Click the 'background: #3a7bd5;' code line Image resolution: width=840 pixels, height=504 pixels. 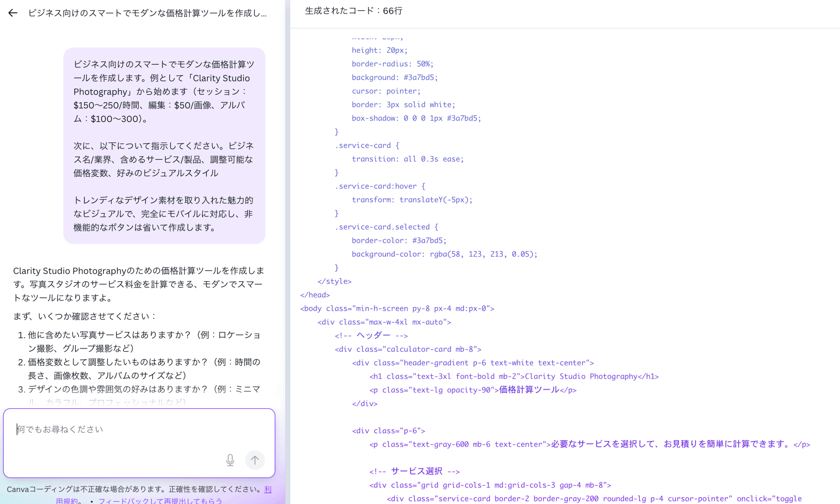[x=394, y=77]
